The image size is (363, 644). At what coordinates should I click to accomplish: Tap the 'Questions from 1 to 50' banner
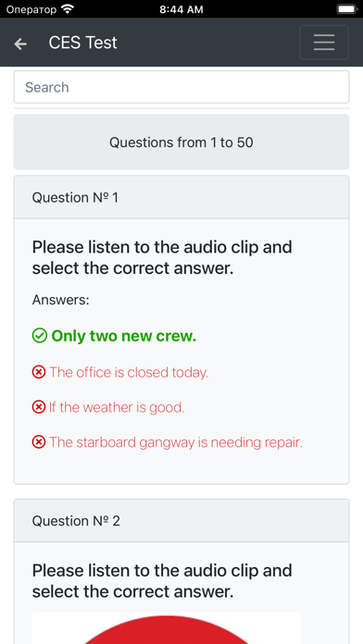click(181, 142)
